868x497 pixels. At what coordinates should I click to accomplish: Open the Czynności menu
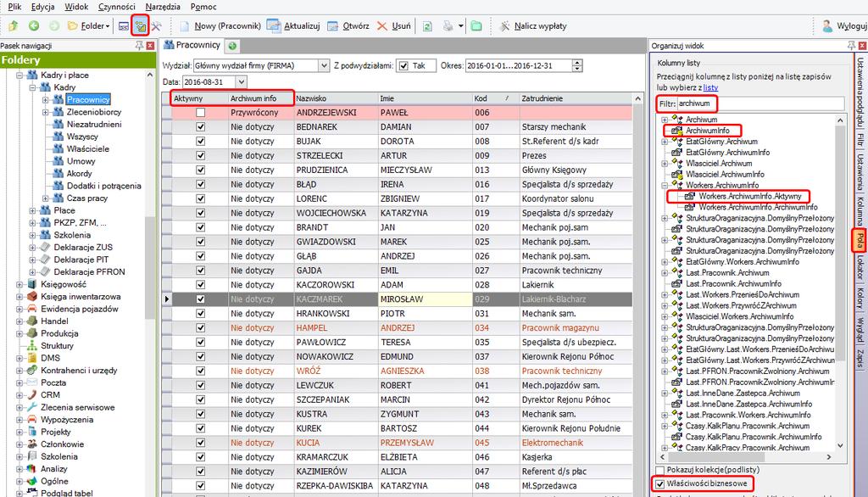117,7
